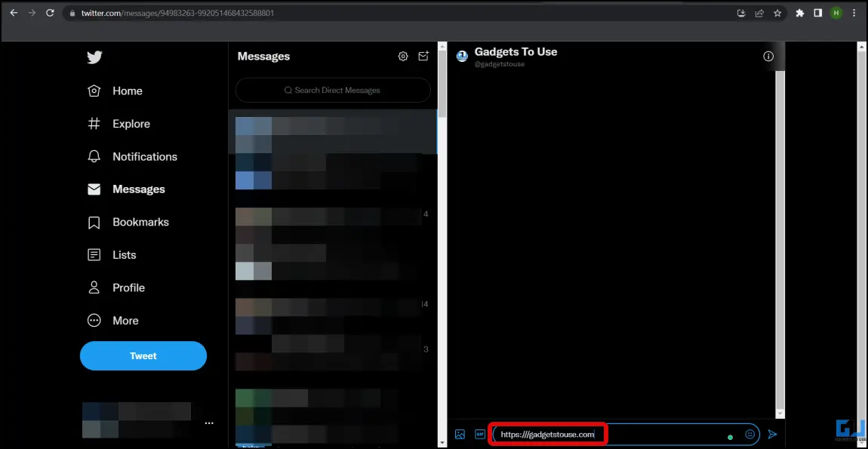Toggle the browser side panel
868x449 pixels.
click(817, 14)
